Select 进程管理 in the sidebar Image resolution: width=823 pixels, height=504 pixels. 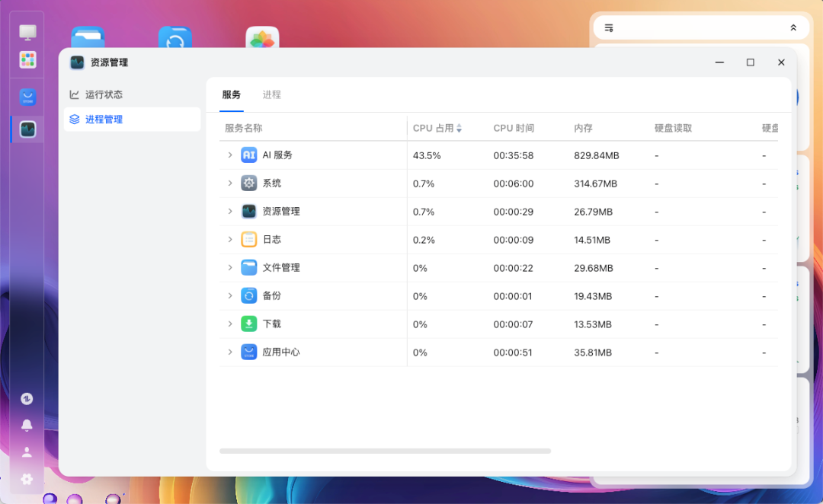click(x=104, y=120)
